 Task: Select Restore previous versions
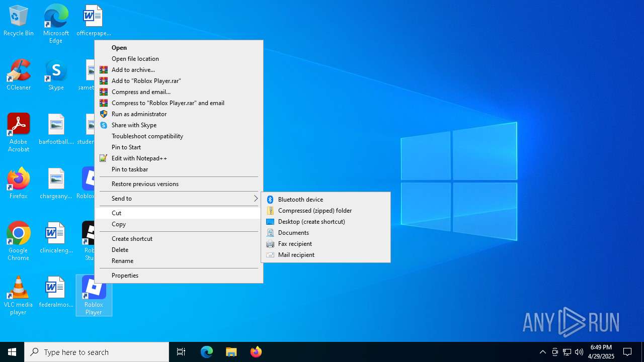[179, 184]
